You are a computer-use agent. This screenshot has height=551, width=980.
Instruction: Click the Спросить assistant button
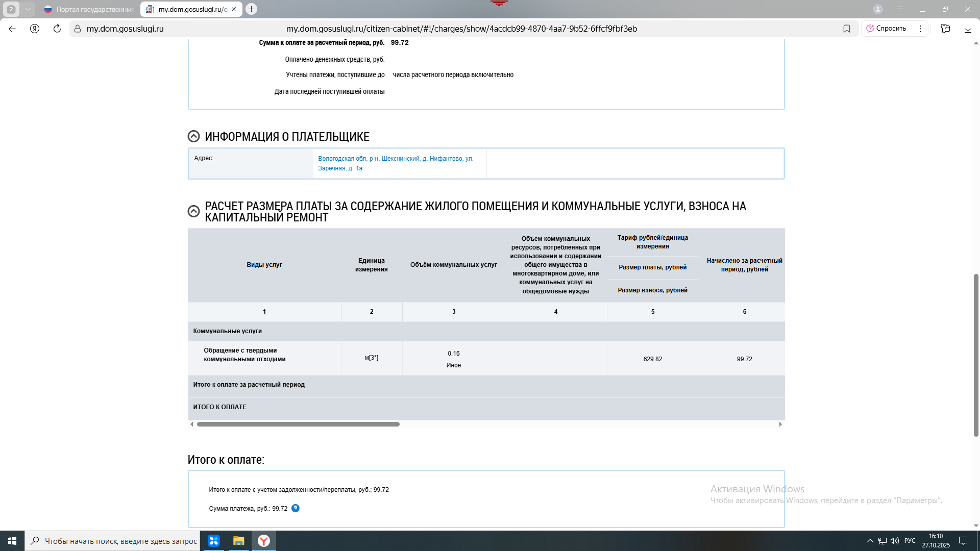[x=886, y=29]
